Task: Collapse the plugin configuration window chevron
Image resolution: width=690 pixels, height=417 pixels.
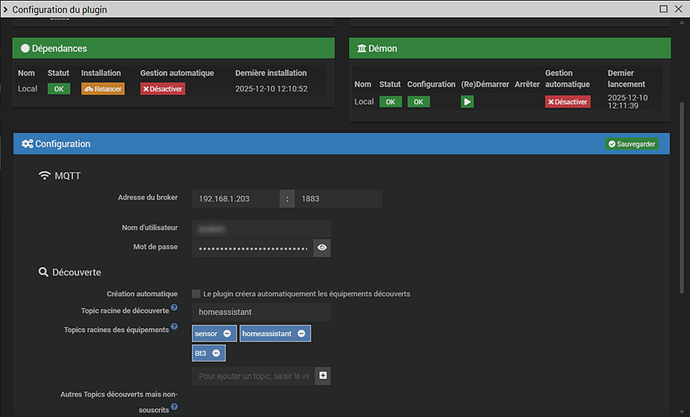Action: click(x=6, y=9)
